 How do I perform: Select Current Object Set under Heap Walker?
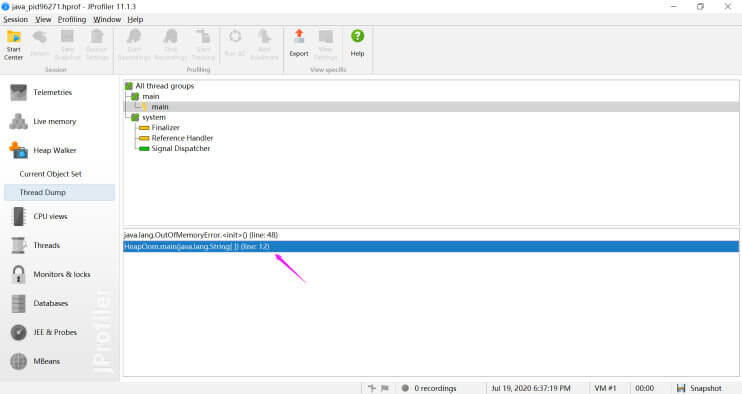click(51, 174)
